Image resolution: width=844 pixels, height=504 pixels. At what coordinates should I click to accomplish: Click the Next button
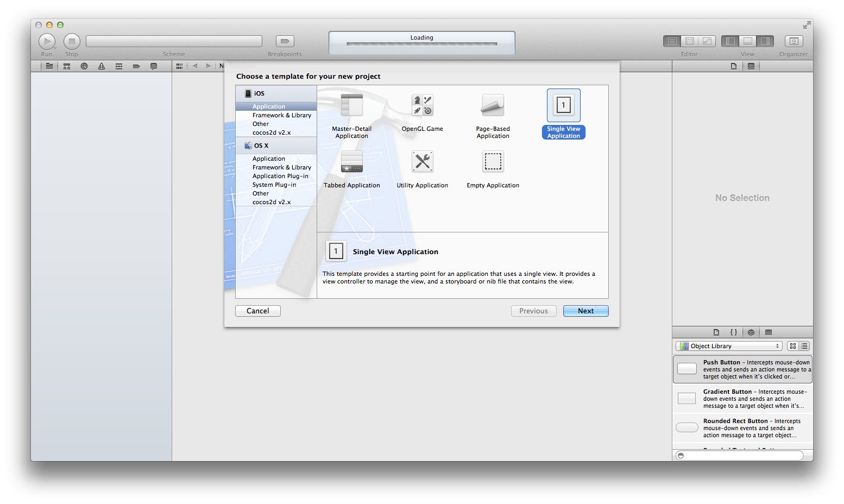tap(586, 311)
